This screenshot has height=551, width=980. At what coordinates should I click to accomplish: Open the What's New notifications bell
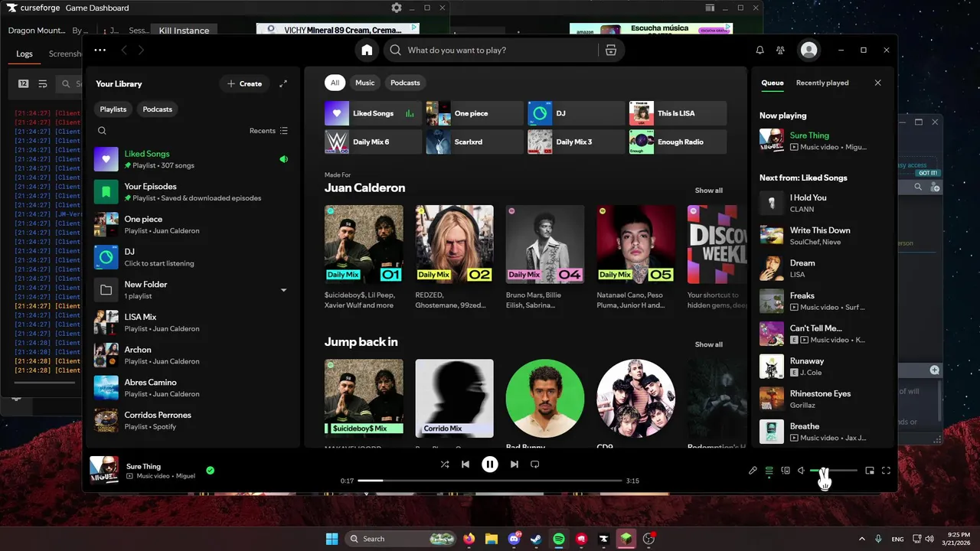coord(759,50)
